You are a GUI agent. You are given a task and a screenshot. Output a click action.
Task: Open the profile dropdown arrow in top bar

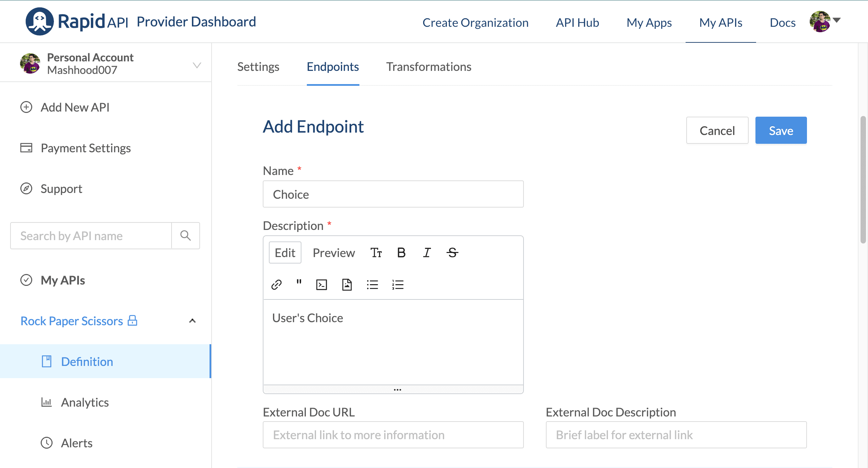(836, 20)
